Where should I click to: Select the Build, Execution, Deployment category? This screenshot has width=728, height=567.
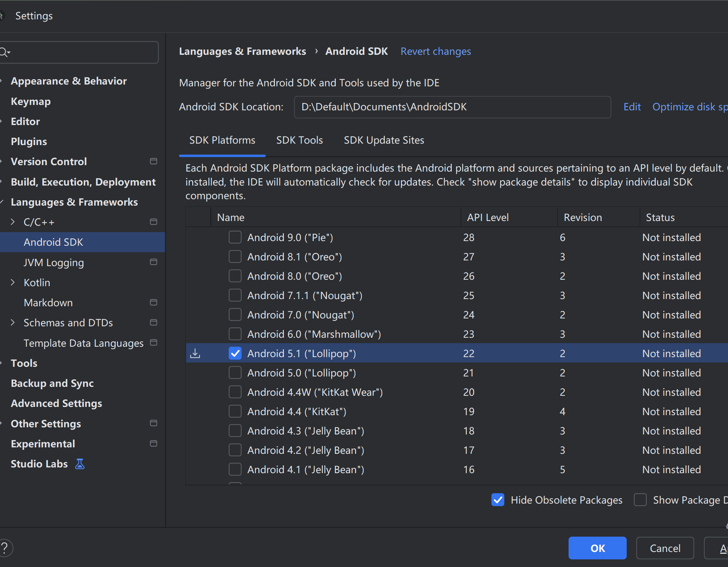point(83,182)
